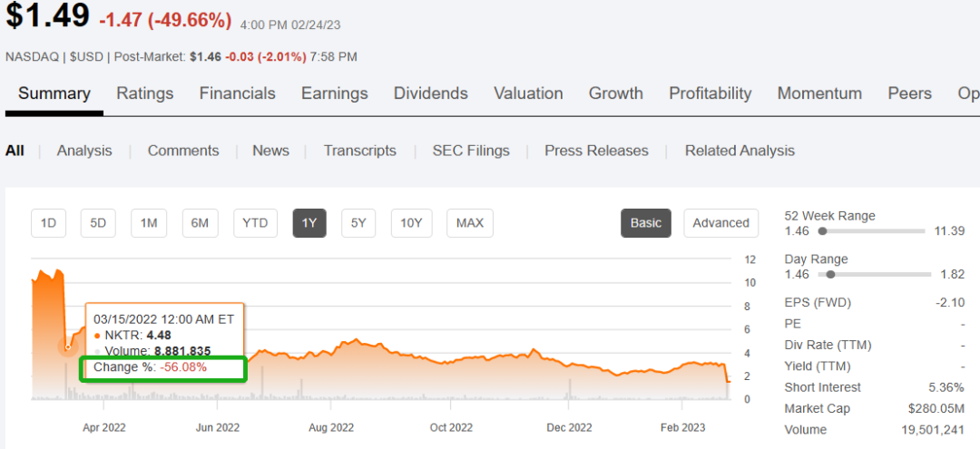Open the Ratings tab
980x449 pixels.
pos(144,93)
